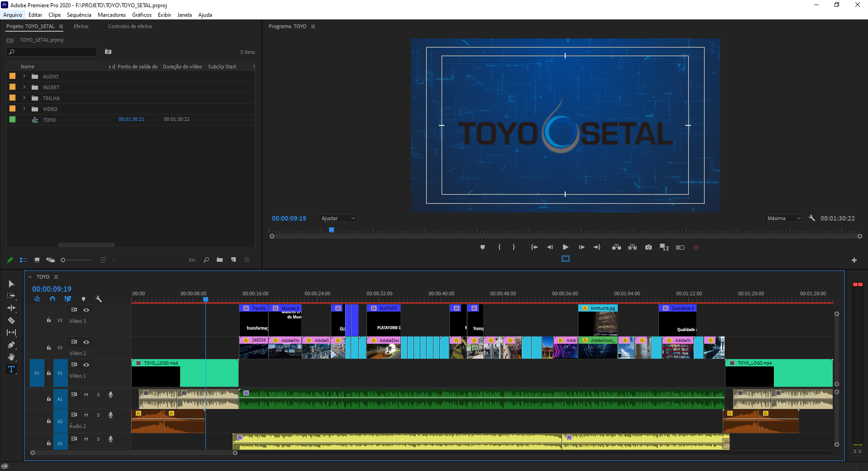
Task: Open the program monitor button editor plus
Action: 854,260
